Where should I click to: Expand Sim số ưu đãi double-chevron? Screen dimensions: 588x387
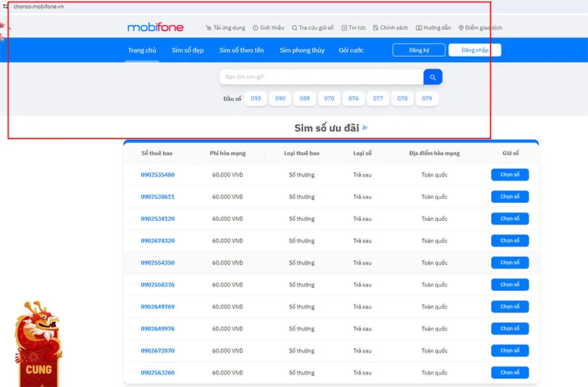point(365,127)
